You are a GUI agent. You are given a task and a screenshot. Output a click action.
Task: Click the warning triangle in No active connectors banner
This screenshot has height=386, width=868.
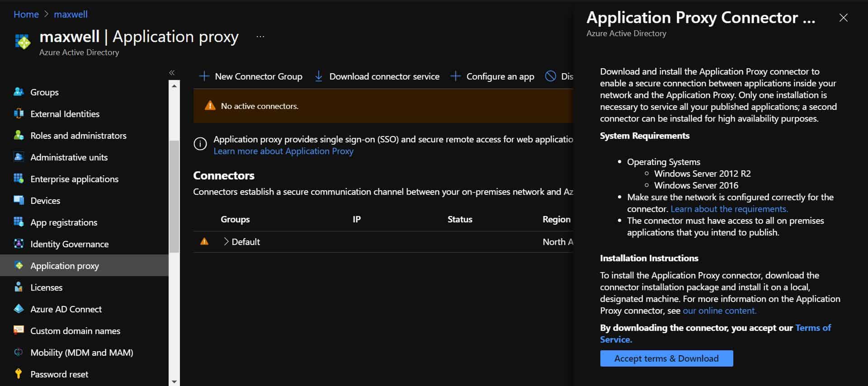pos(210,106)
